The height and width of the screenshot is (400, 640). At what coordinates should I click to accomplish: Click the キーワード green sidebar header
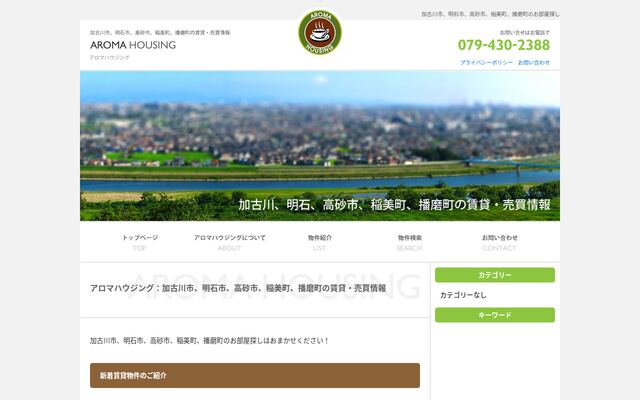coord(495,315)
